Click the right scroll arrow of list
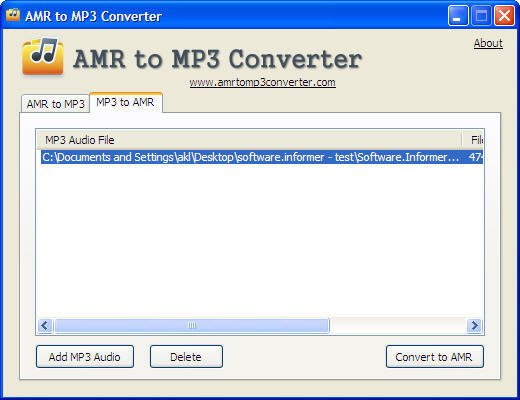 pos(474,325)
